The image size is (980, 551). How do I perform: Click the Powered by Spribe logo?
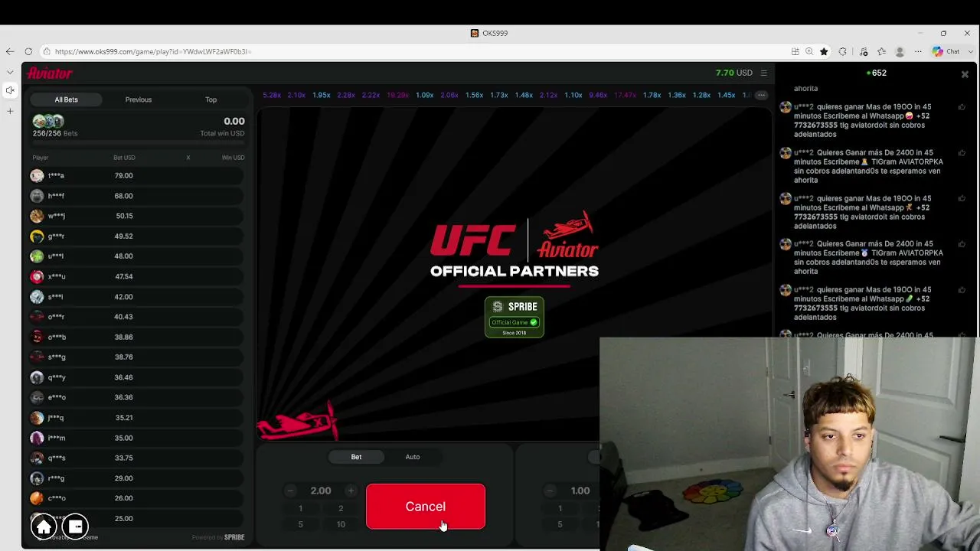(x=218, y=537)
